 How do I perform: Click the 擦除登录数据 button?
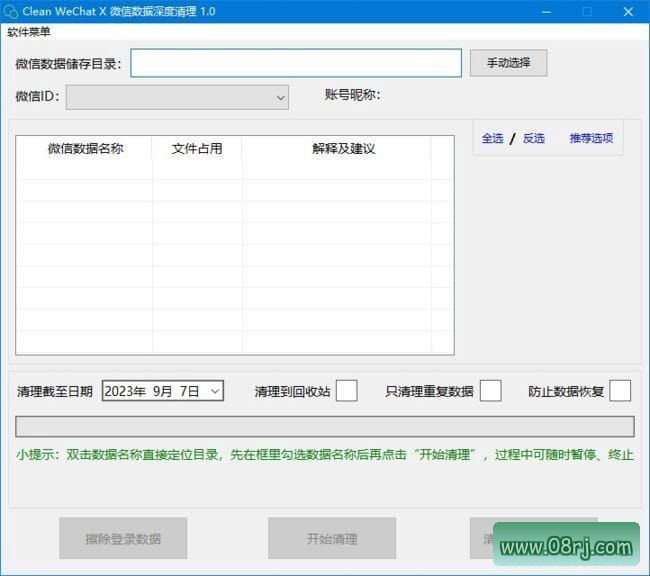point(123,538)
